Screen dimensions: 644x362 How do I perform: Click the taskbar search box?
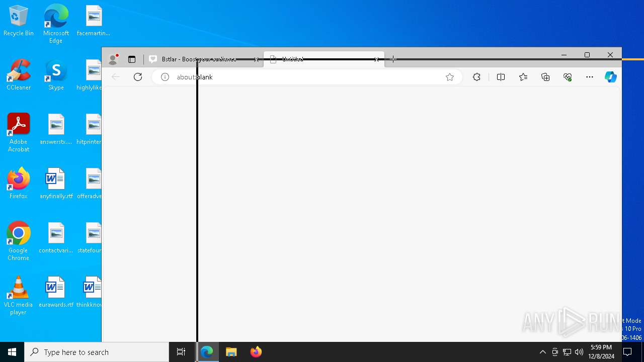click(x=97, y=352)
